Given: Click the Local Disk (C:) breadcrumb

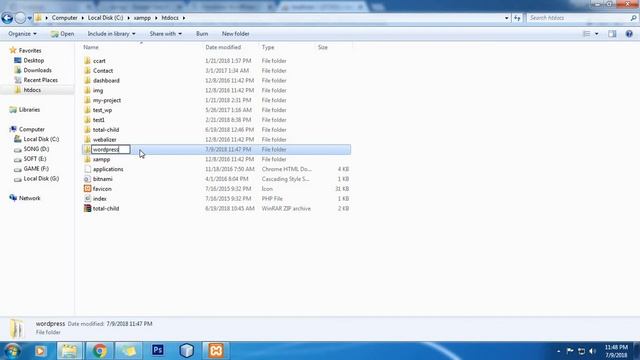Looking at the screenshot, I should click(x=105, y=18).
